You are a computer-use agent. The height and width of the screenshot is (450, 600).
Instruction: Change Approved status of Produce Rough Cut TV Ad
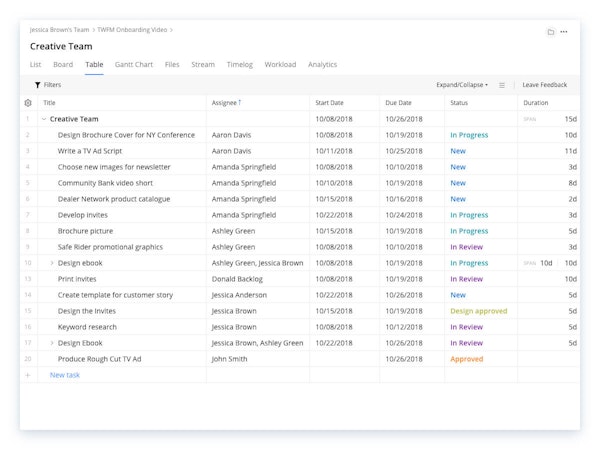467,359
